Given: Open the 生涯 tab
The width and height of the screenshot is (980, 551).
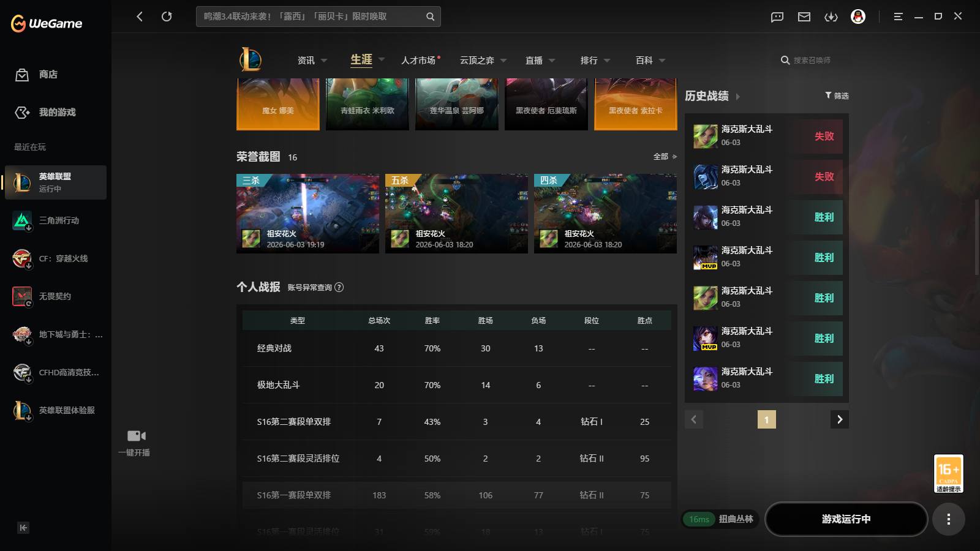Looking at the screenshot, I should tap(361, 60).
